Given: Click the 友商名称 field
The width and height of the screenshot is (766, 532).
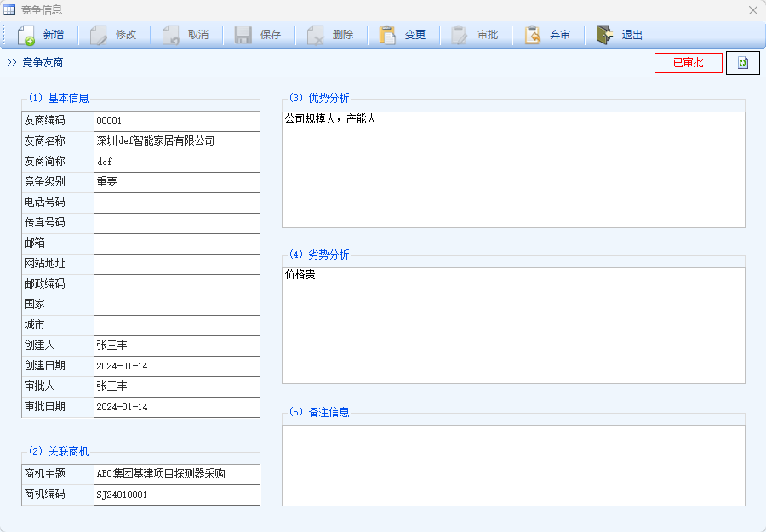Looking at the screenshot, I should point(177,141).
